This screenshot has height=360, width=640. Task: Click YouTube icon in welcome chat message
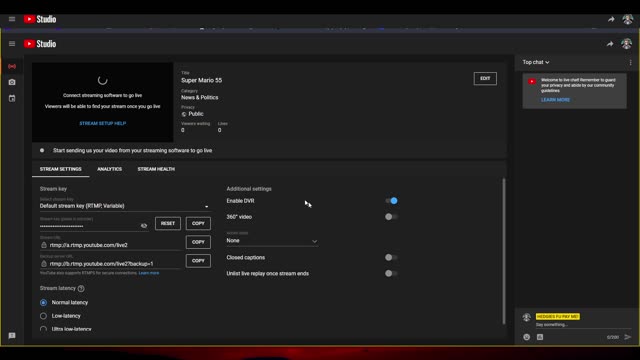(x=532, y=81)
